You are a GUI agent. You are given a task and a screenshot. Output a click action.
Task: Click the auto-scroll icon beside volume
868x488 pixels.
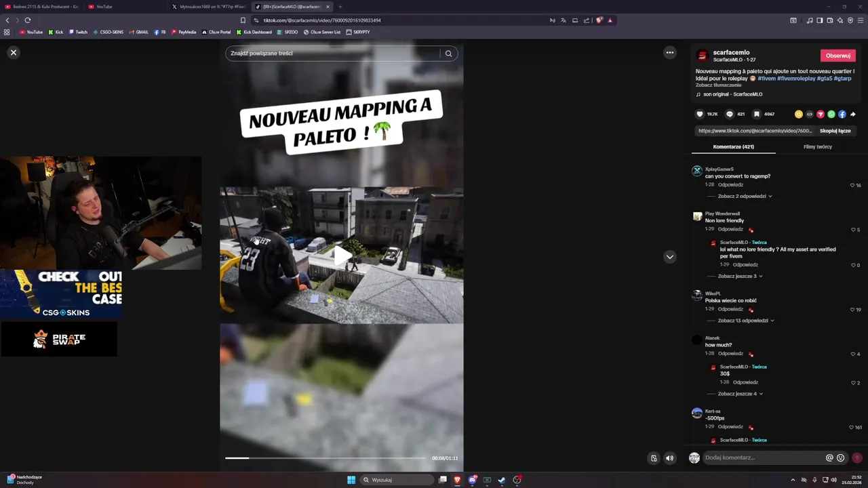(654, 458)
